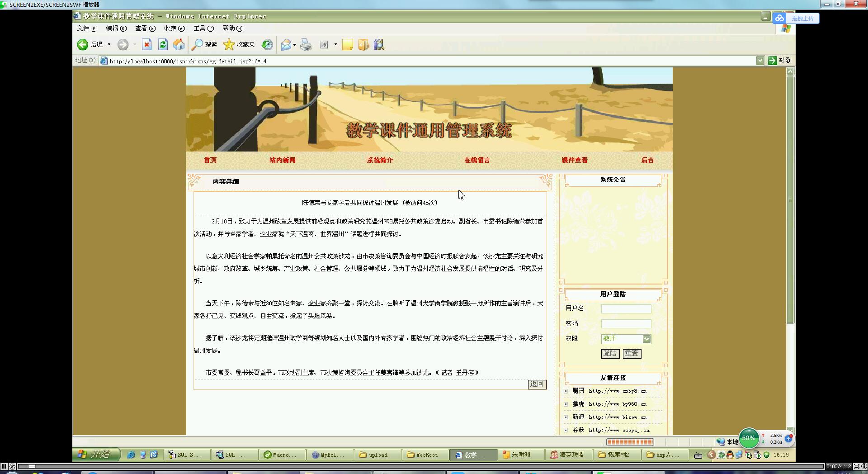The height and width of the screenshot is (474, 868).
Task: Open 腾讯 friend link
Action: 609,391
